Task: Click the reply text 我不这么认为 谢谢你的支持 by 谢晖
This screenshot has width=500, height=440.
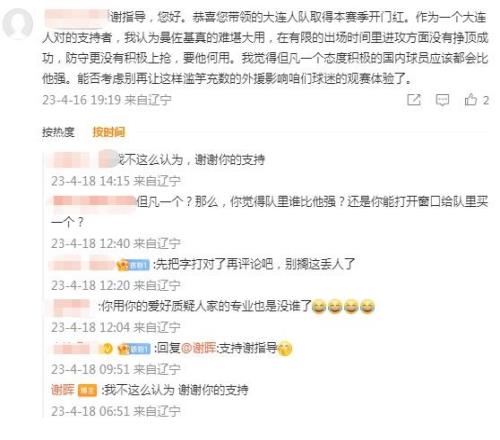Action: [177, 390]
